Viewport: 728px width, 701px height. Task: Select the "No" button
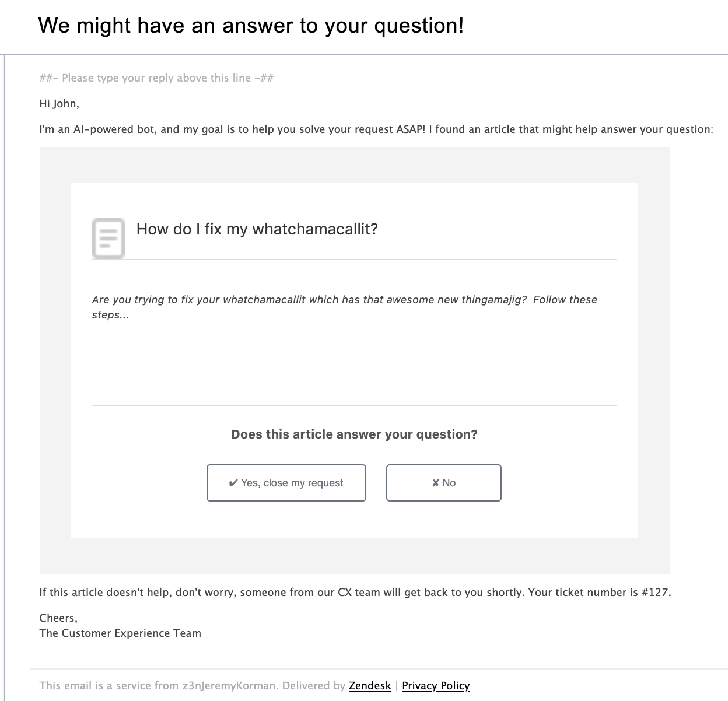pyautogui.click(x=444, y=483)
